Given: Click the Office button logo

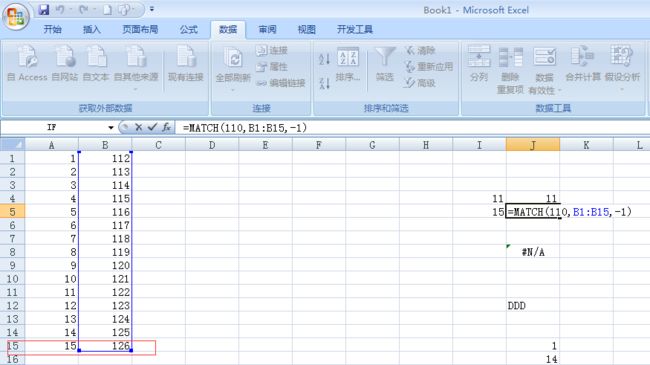Looking at the screenshot, I should tap(16, 17).
